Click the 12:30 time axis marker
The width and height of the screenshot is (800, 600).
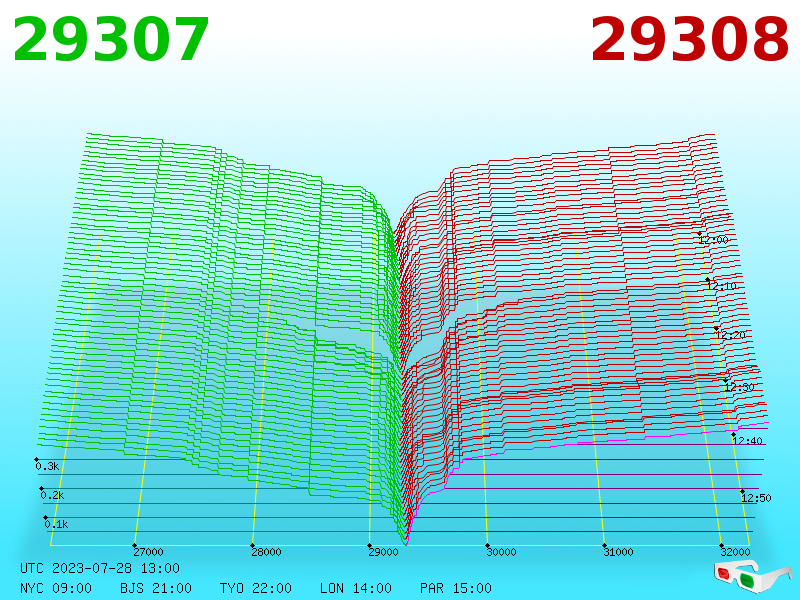tap(739, 387)
